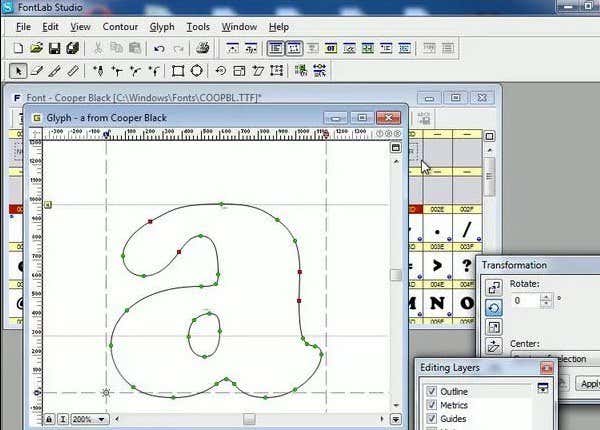Open the Glyph menu
The image size is (600, 430).
coord(161,27)
